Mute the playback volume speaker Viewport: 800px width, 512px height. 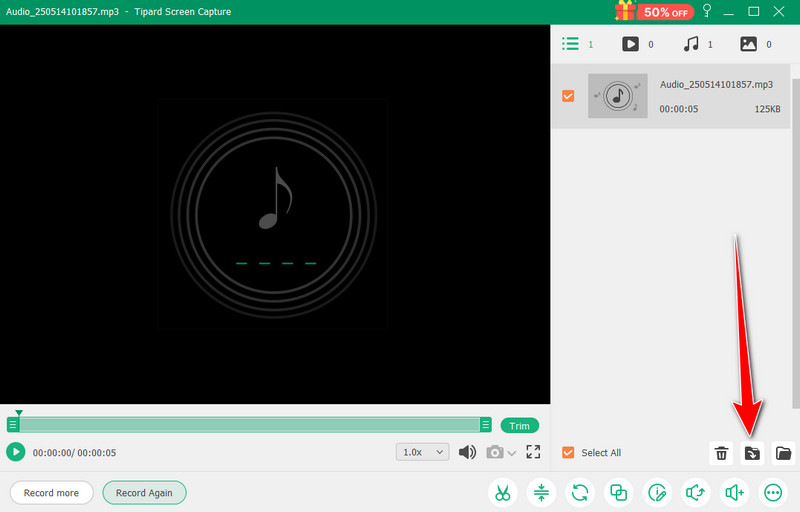(467, 452)
